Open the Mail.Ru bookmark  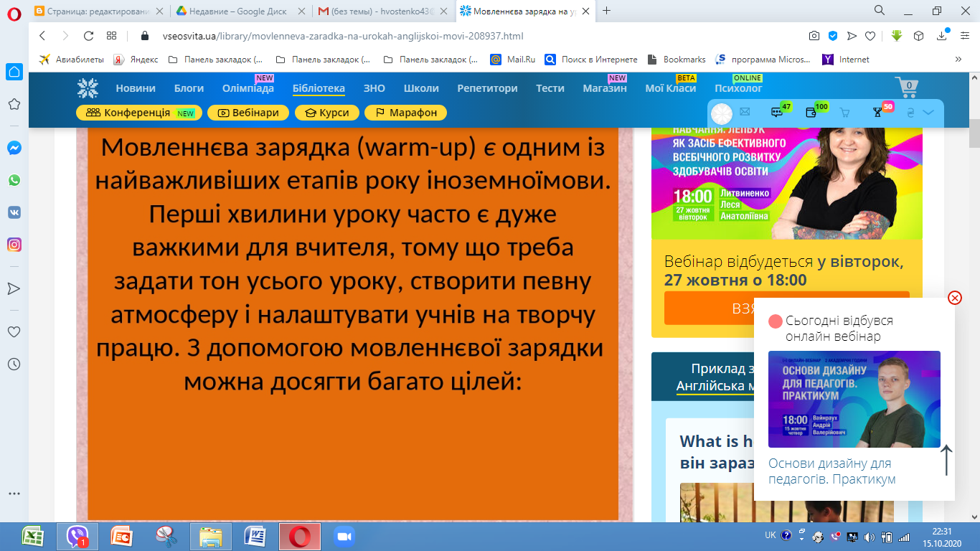[514, 60]
